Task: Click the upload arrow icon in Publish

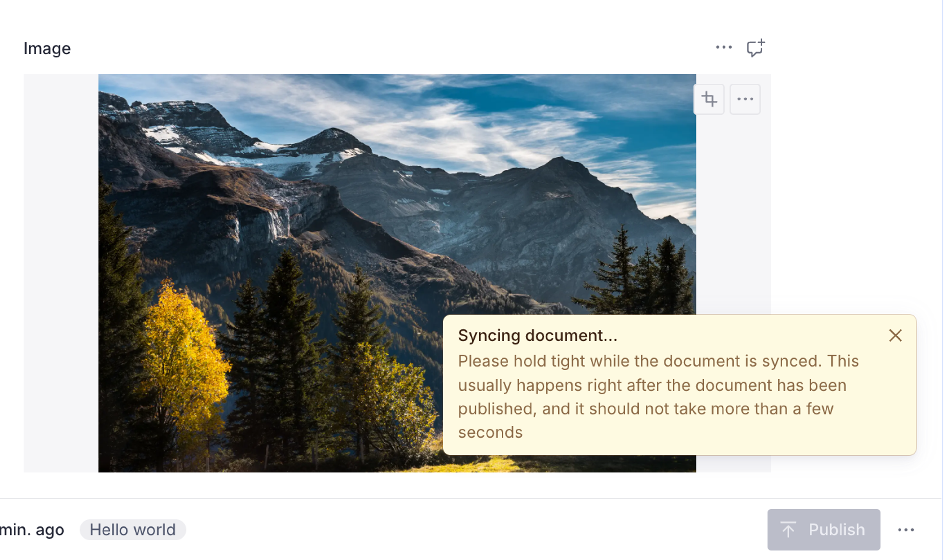Action: [788, 530]
